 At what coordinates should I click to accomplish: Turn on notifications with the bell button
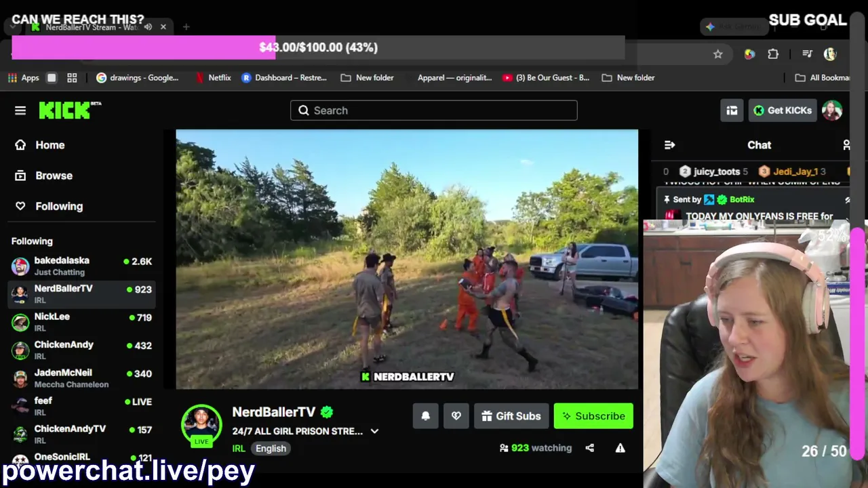pyautogui.click(x=426, y=416)
